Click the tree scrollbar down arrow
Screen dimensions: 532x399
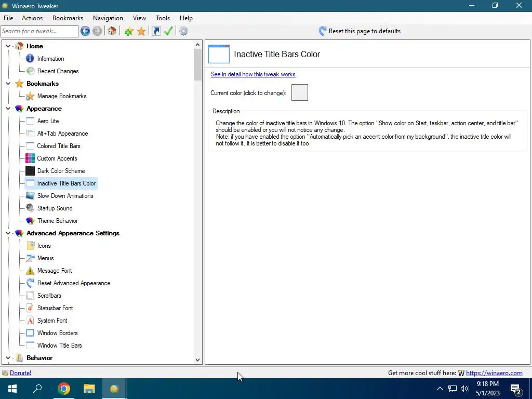[x=198, y=360]
